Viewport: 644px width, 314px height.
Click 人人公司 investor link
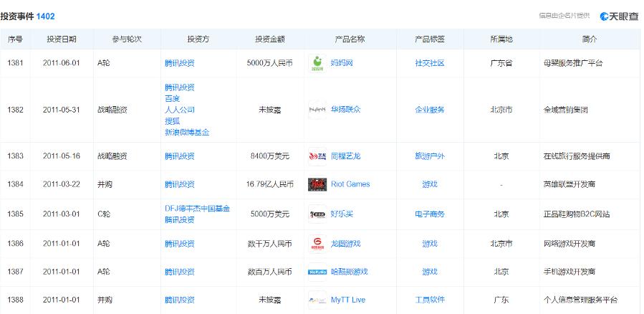coord(180,110)
